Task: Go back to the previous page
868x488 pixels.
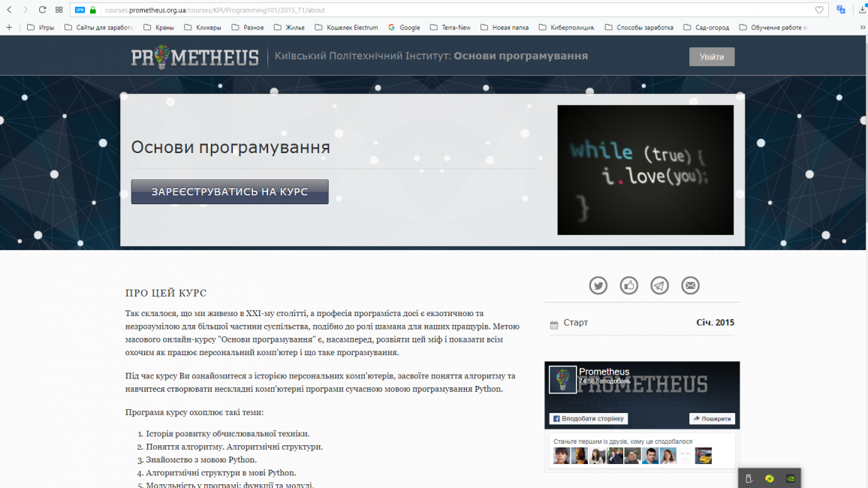Action: point(10,10)
